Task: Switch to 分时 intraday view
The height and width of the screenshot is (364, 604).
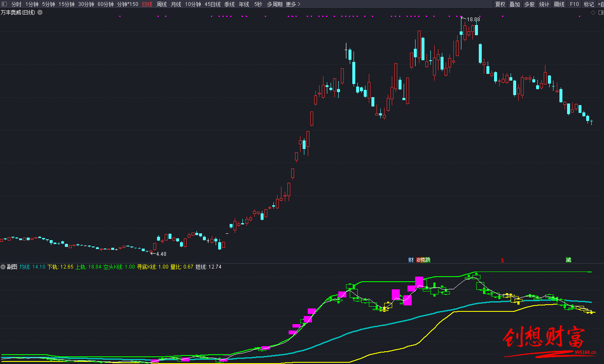Action: [16, 4]
